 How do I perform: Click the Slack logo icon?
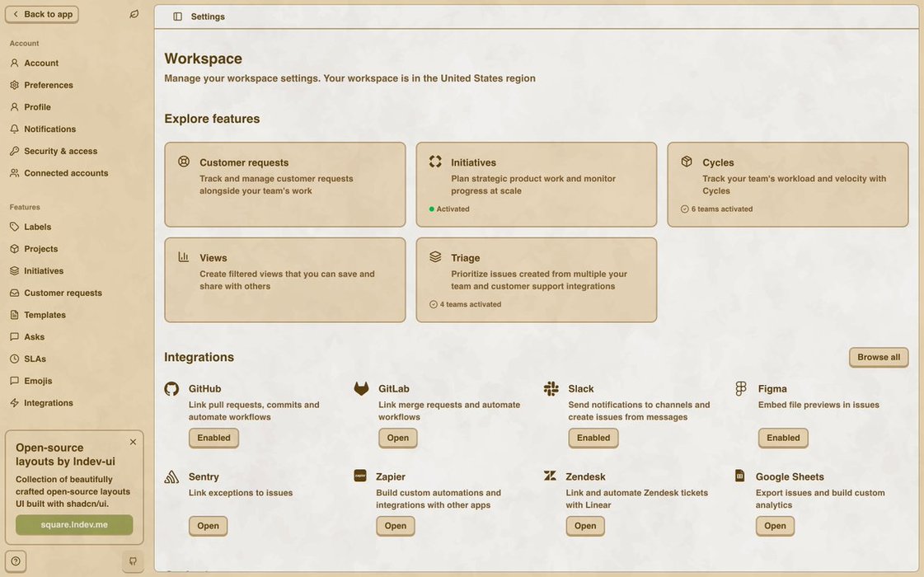(x=551, y=388)
